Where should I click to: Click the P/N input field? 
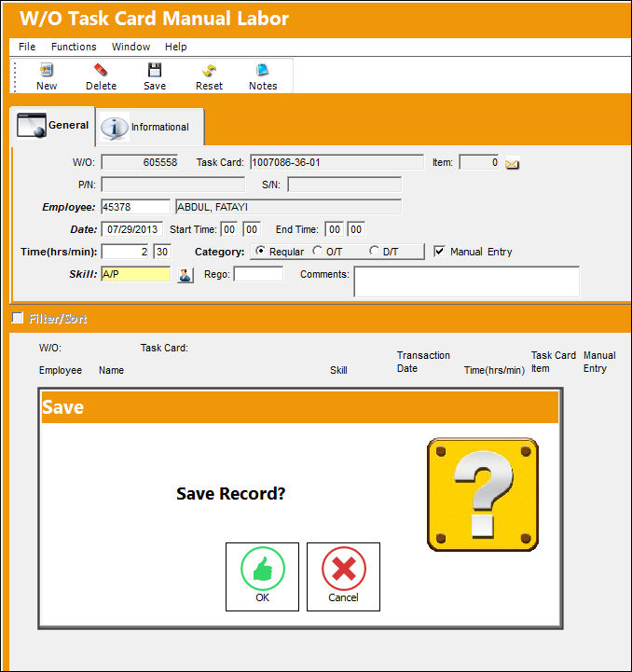(x=172, y=185)
